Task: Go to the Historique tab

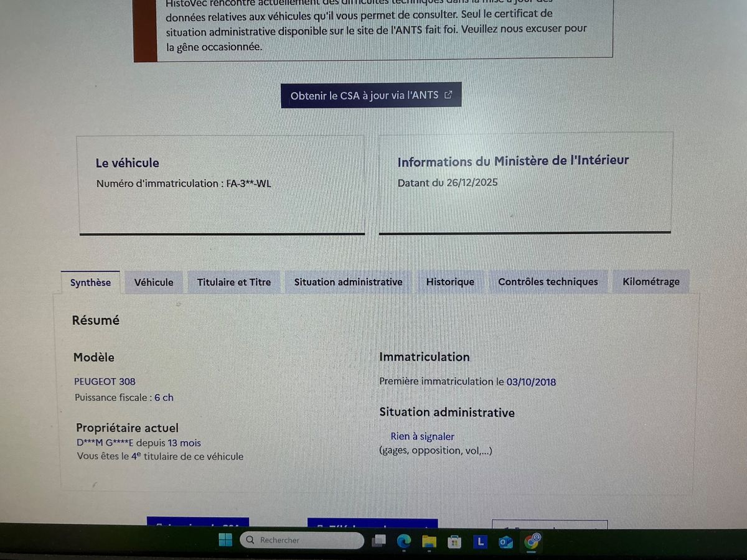Action: pyautogui.click(x=450, y=282)
